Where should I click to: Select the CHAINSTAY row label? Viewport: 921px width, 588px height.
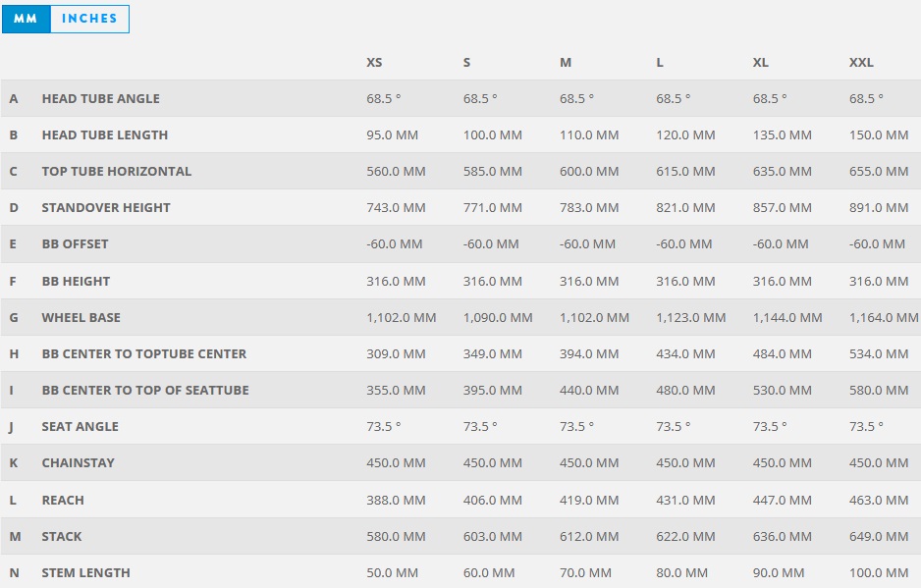(79, 463)
